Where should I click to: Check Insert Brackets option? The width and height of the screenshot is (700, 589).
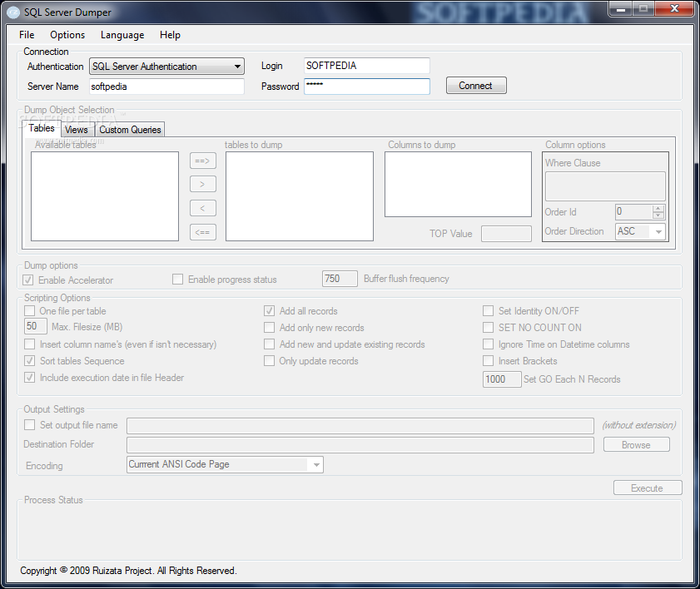489,361
